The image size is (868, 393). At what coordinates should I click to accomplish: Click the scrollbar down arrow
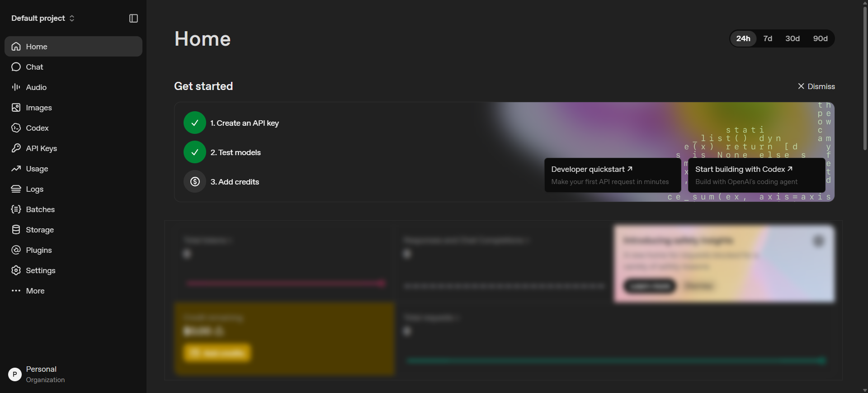(865, 390)
